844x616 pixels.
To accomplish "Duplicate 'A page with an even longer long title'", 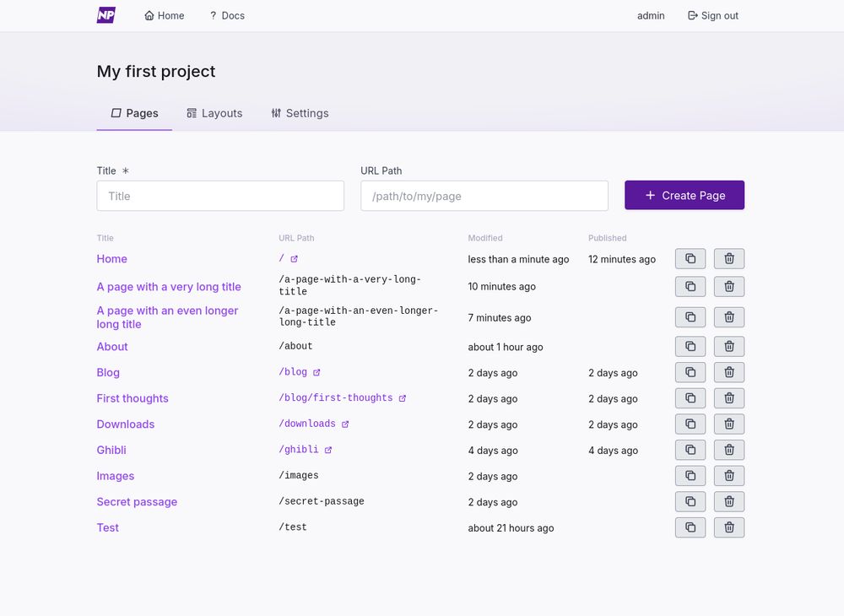I will click(x=690, y=317).
